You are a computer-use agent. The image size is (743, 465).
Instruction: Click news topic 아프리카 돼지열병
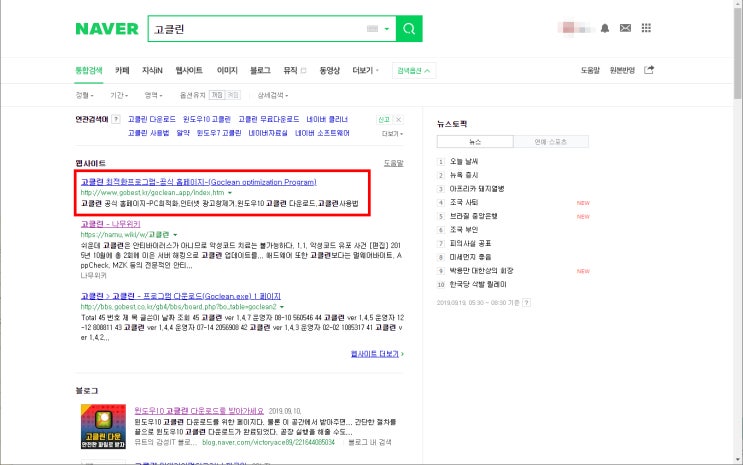coord(477,189)
